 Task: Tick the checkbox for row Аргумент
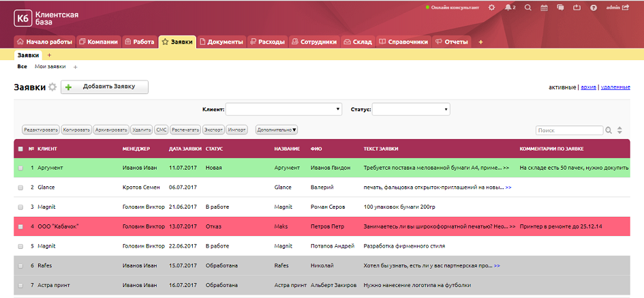pyautogui.click(x=20, y=167)
